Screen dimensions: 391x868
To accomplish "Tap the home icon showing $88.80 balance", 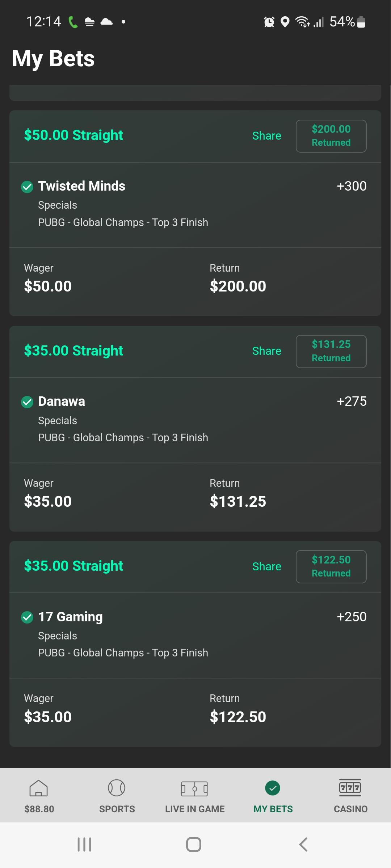I will 39,788.
